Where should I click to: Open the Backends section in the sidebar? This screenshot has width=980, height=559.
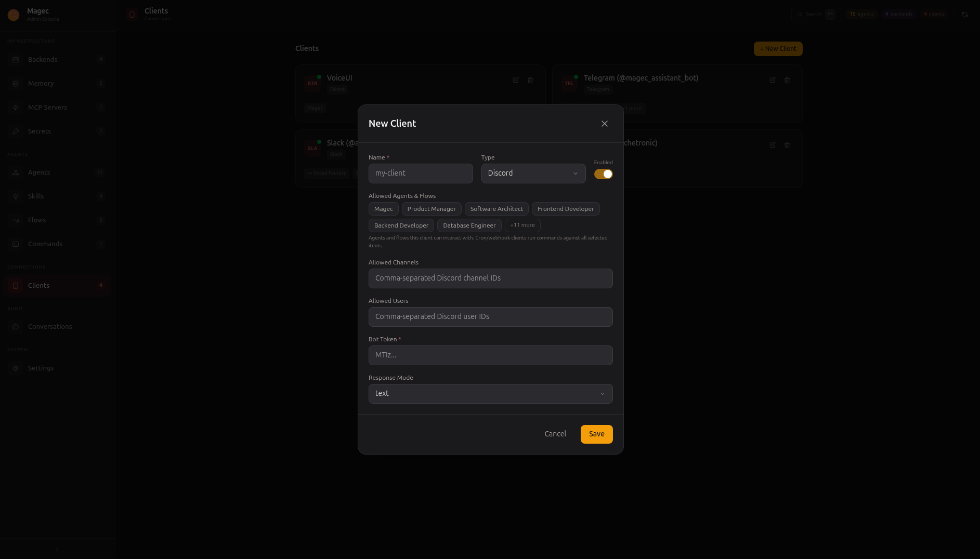(x=15, y=59)
